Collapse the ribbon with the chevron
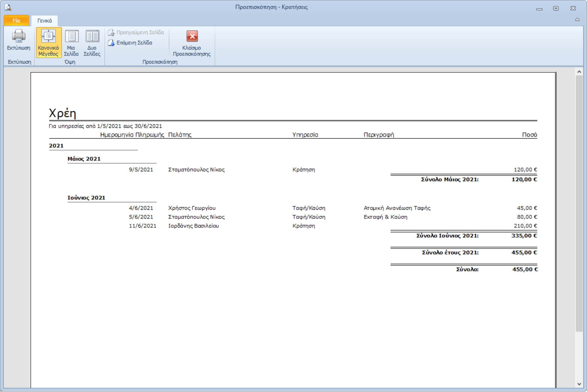This screenshot has height=392, width=587. point(577,19)
